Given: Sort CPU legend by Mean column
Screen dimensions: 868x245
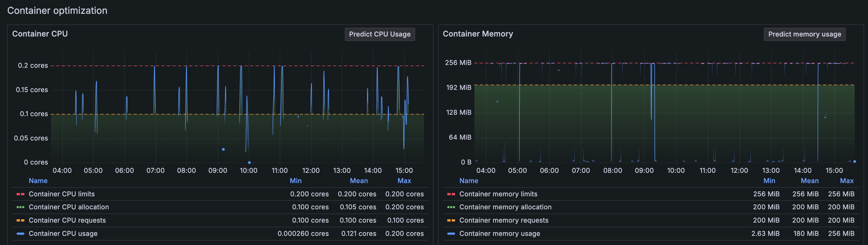Looking at the screenshot, I should (358, 181).
